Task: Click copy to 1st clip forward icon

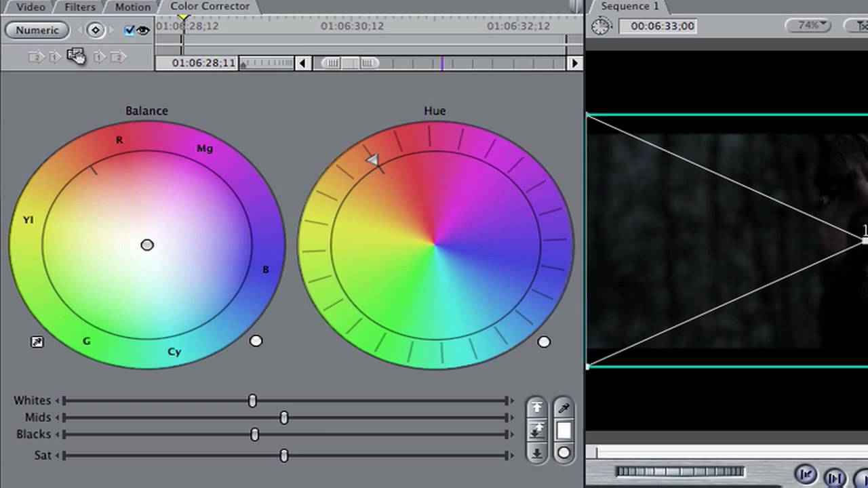Action: click(99, 58)
